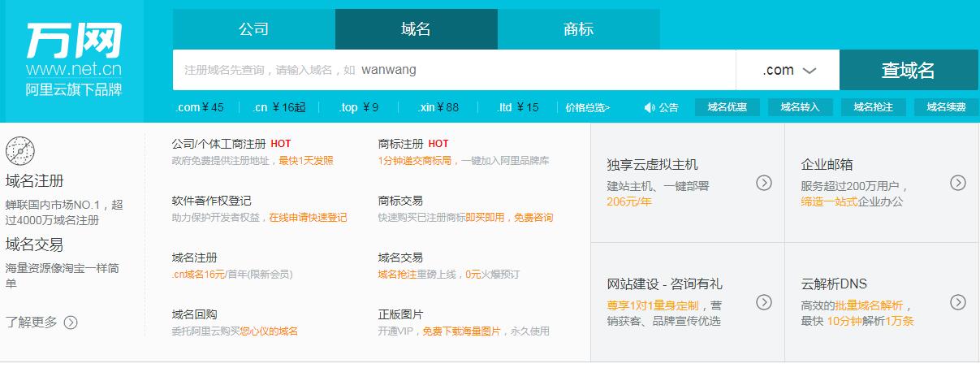980x368 pixels.
Task: Open the .com domain suffix dropdown
Action: [788, 70]
